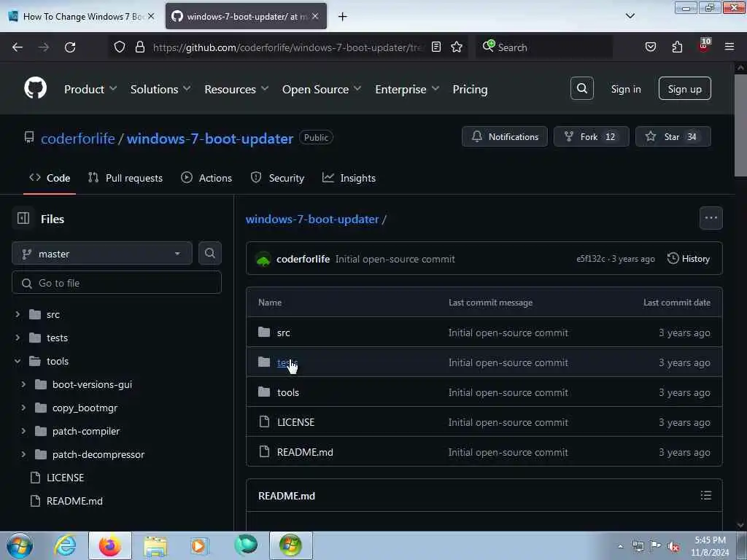Open the GitHub search magnifier button

[581, 88]
